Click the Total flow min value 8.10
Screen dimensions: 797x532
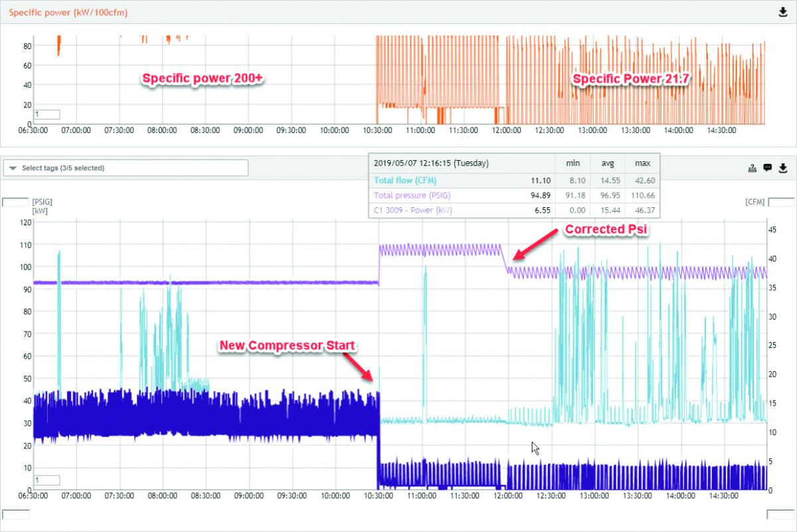click(x=576, y=180)
